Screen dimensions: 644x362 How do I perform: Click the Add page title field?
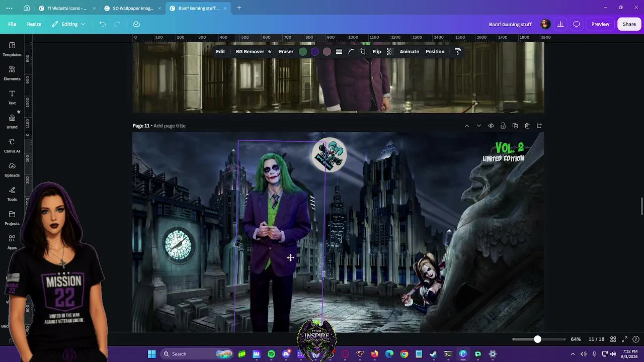(170, 126)
